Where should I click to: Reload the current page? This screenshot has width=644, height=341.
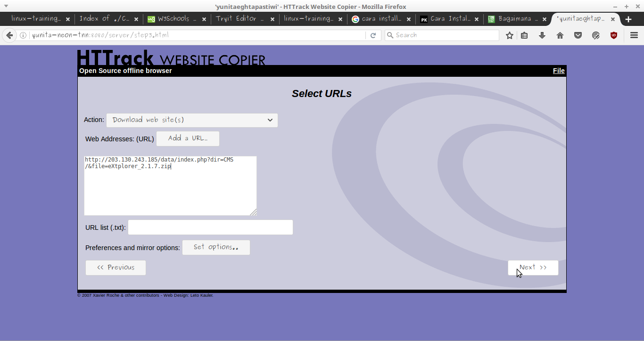point(373,35)
